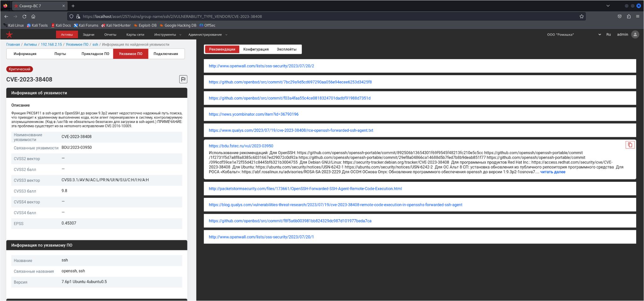
Task: Open the Kali NetHunter bookmark
Action: tap(116, 25)
